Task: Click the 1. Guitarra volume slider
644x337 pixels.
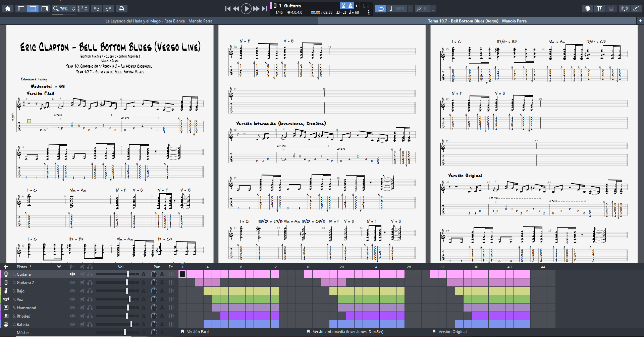Action: (117, 274)
